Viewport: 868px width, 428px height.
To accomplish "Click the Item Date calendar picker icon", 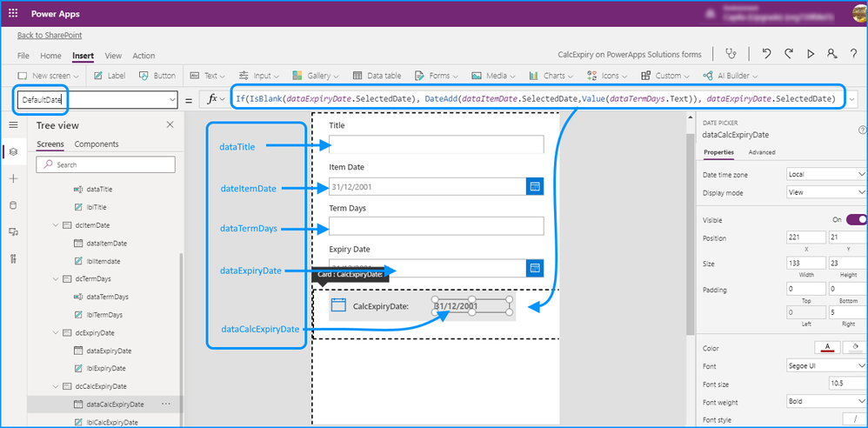I will [x=535, y=186].
